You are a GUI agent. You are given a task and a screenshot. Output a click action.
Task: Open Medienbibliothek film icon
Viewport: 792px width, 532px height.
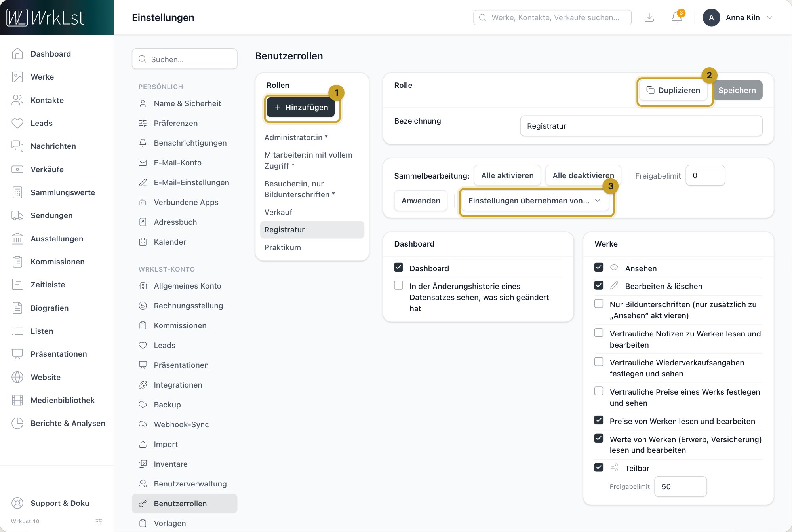[17, 400]
